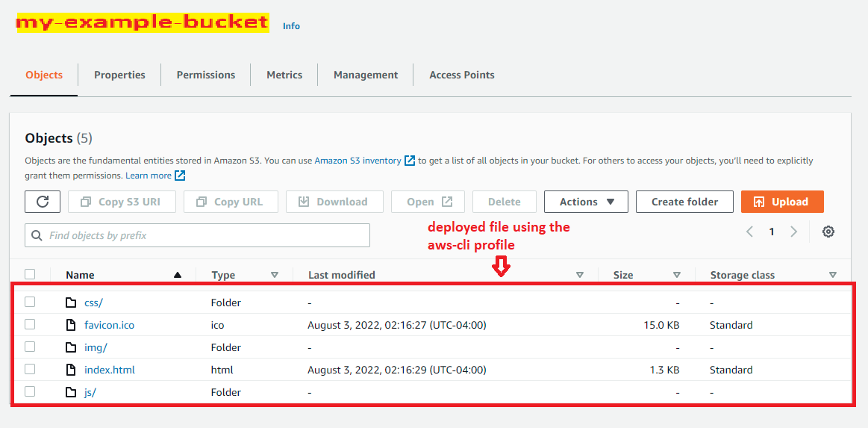Click the next page arrow
Viewport: 868px width, 428px height.
[x=794, y=232]
